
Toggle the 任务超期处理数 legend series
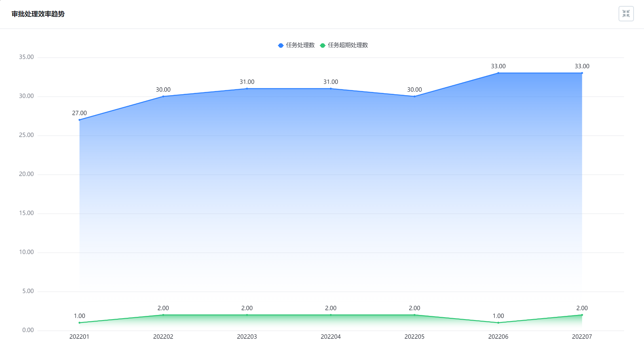[344, 45]
